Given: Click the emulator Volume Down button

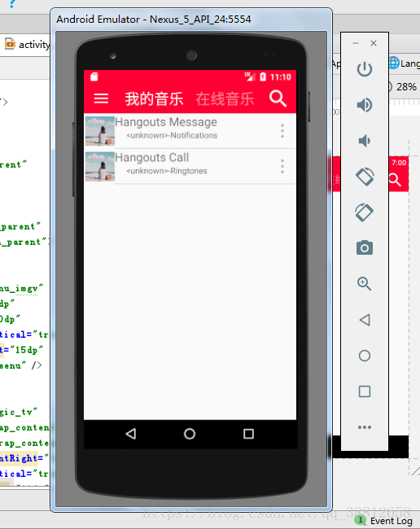Looking at the screenshot, I should click(x=365, y=141).
